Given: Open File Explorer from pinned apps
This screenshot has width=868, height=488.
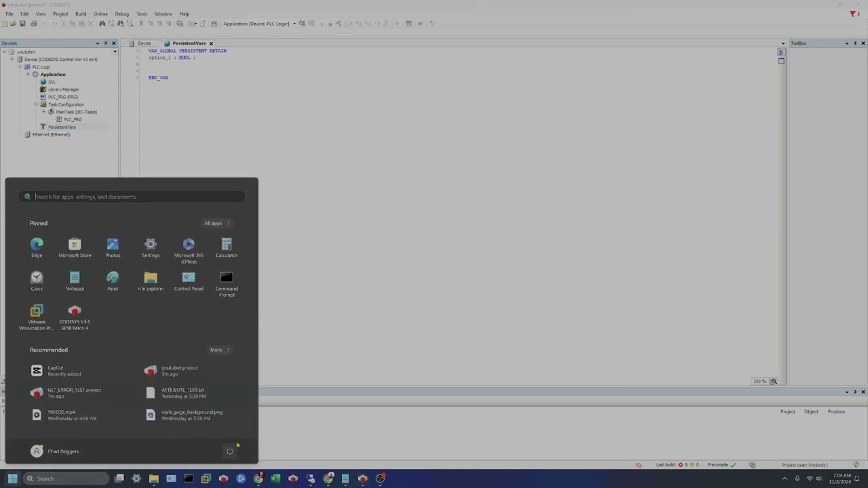Looking at the screenshot, I should 151,281.
